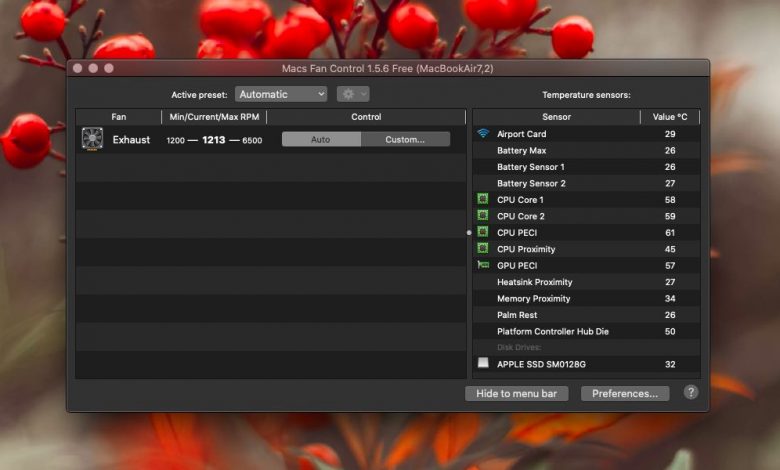This screenshot has width=780, height=470.
Task: Click the Fan column header
Action: pyautogui.click(x=118, y=117)
